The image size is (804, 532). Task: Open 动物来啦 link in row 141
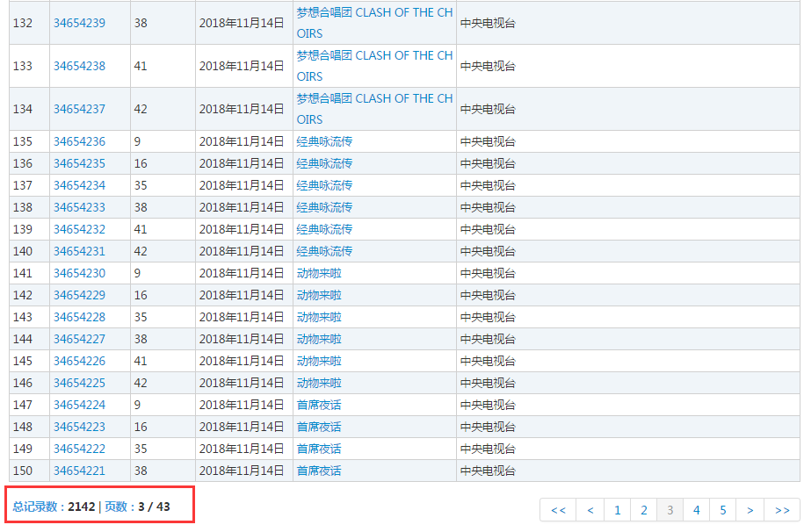pyautogui.click(x=319, y=273)
